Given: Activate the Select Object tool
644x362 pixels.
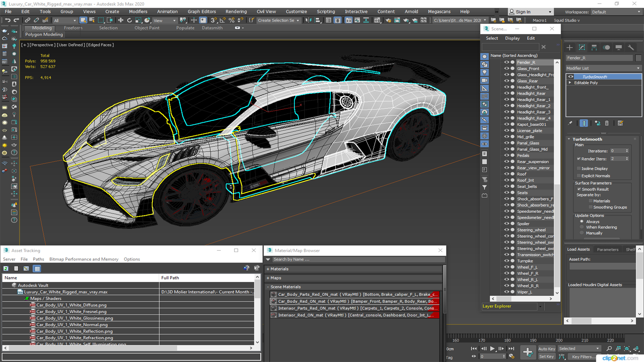Looking at the screenshot, I should click(x=83, y=20).
